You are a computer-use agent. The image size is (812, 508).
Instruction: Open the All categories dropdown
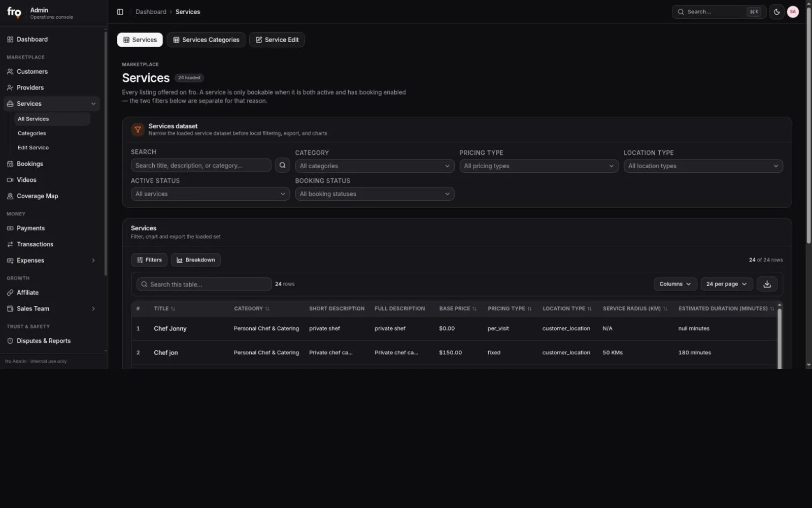tap(375, 166)
